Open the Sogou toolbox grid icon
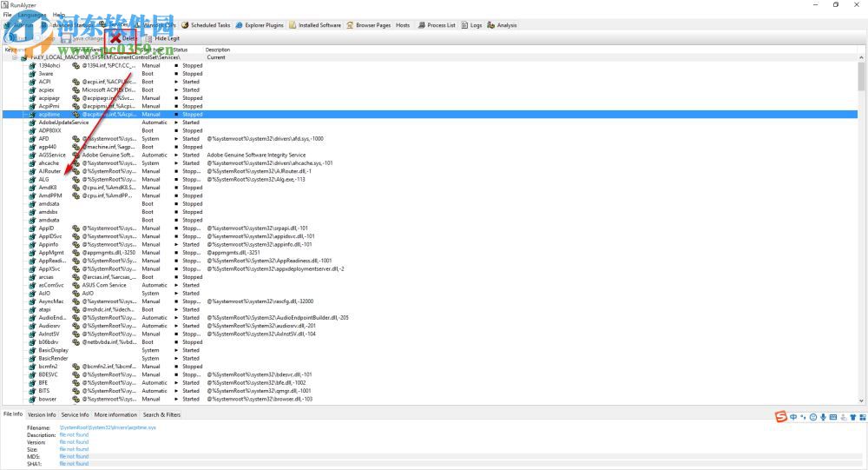Viewport: 868px width, 470px height. point(863,417)
